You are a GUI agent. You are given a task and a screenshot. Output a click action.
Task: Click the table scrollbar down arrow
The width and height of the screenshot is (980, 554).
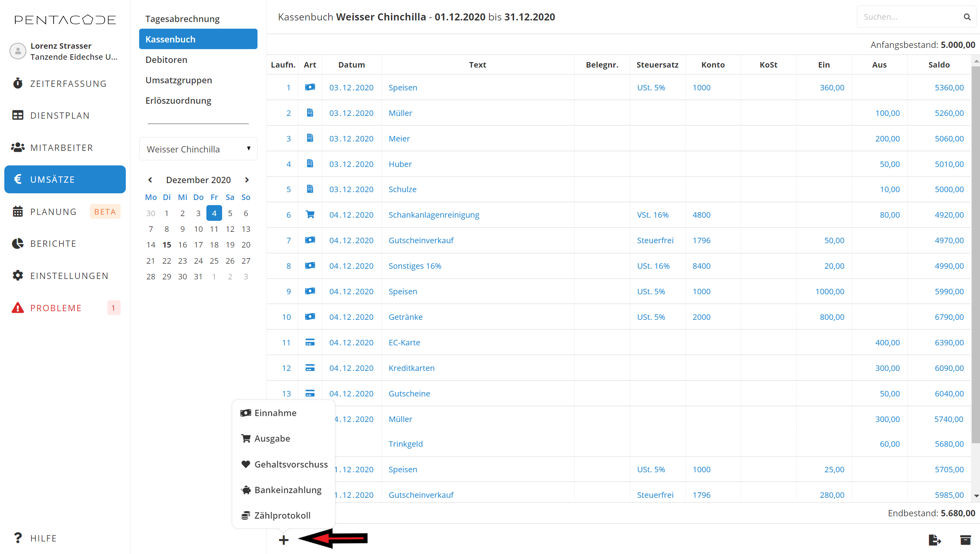pyautogui.click(x=976, y=496)
